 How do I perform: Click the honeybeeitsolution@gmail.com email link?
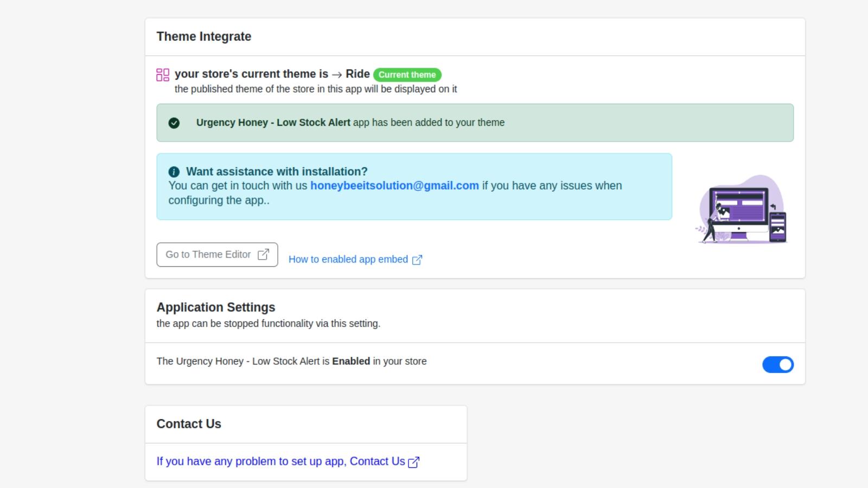coord(394,185)
